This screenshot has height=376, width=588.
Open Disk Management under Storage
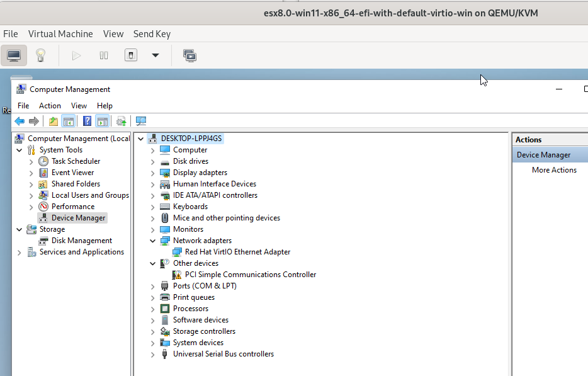coord(82,241)
